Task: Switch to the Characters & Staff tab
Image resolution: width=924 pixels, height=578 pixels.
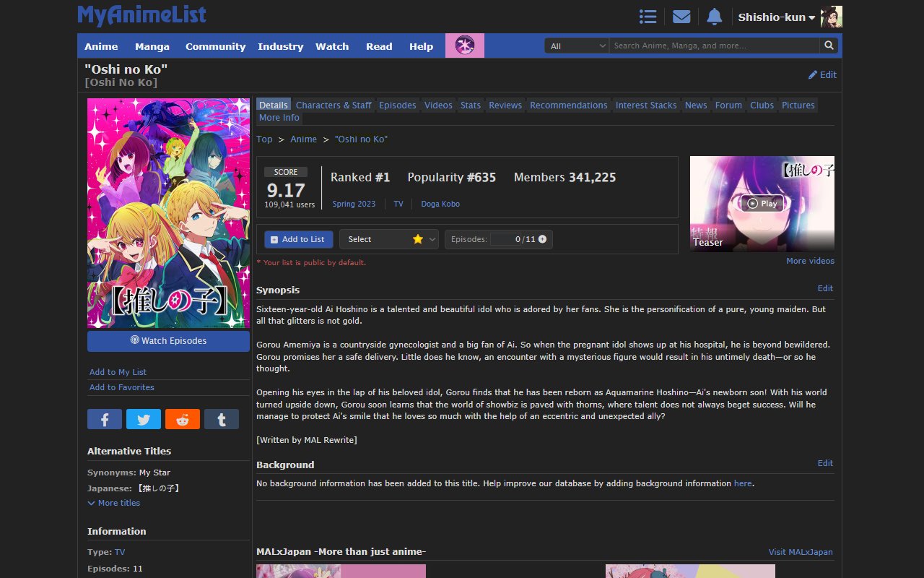Action: click(334, 105)
